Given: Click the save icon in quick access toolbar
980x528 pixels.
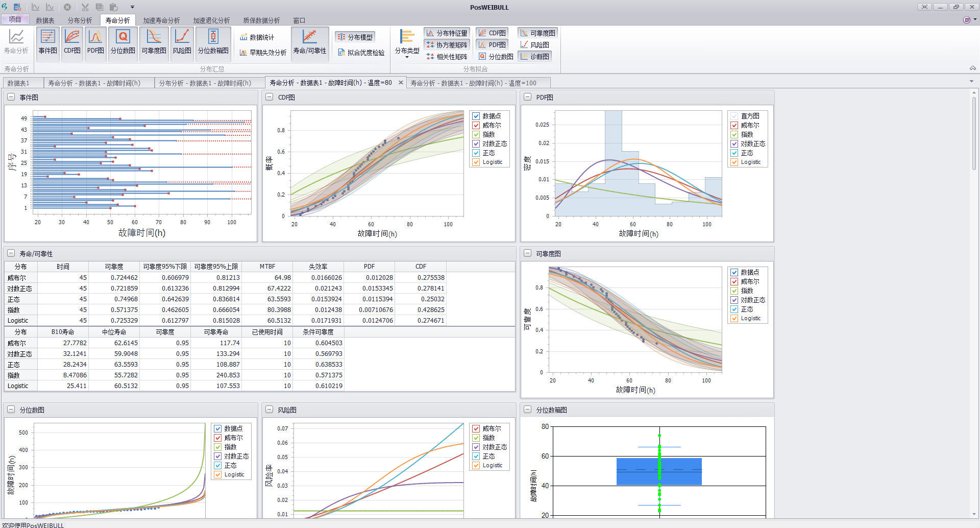Looking at the screenshot, I should tap(17, 7).
